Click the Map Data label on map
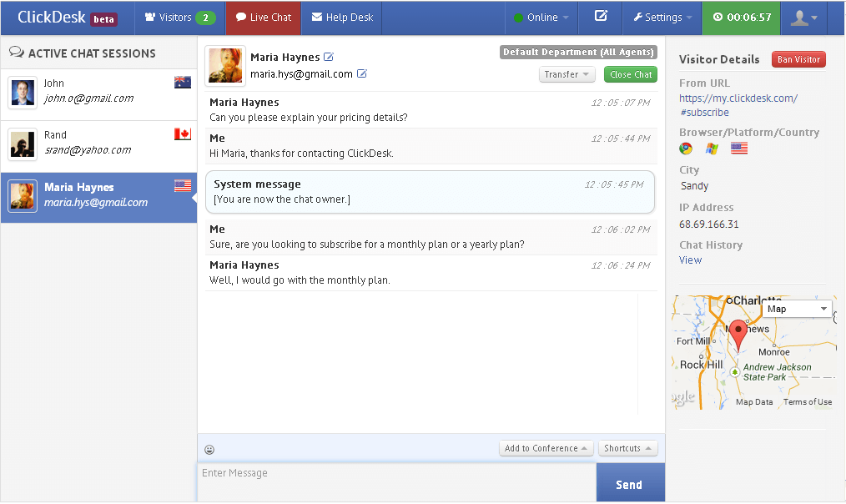 pos(754,402)
